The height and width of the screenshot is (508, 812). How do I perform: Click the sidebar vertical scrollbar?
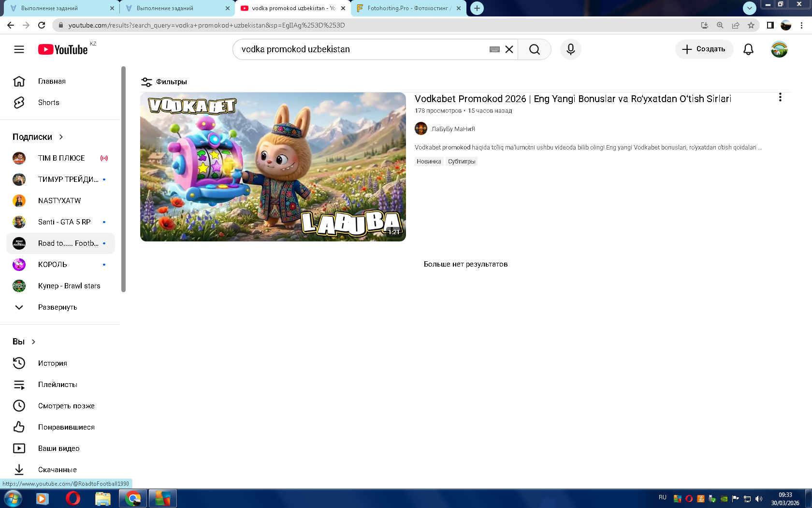123,179
